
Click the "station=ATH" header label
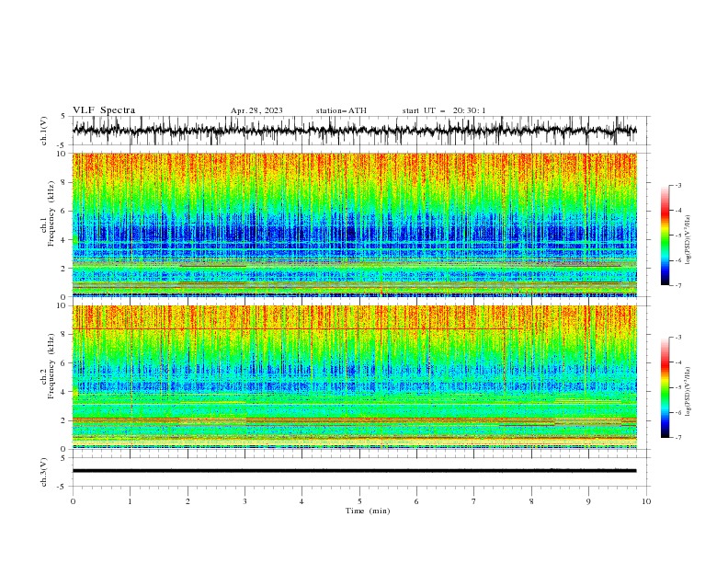(341, 110)
